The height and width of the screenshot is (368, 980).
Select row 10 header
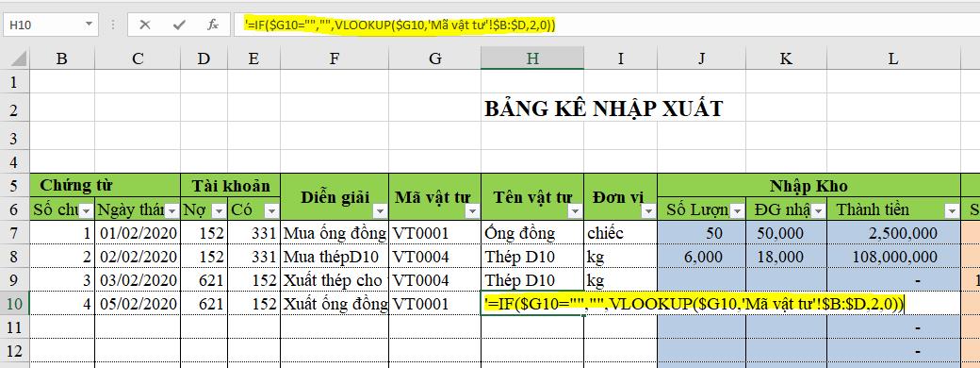(15, 304)
